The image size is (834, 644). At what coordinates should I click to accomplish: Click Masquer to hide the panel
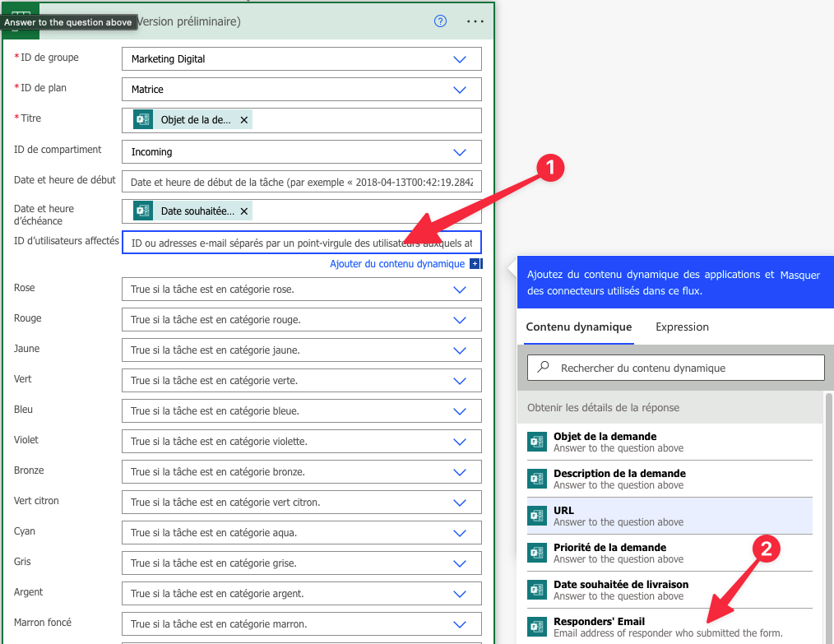[x=799, y=276]
